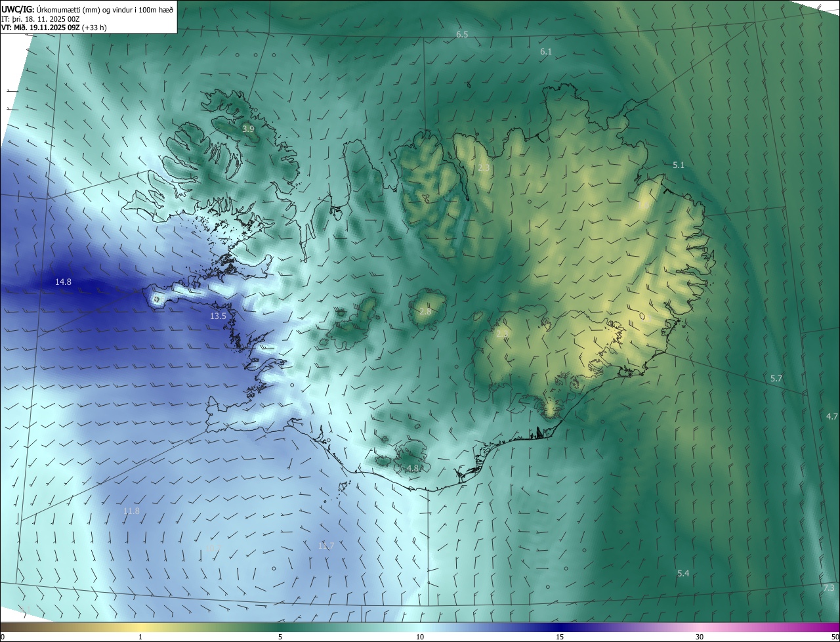This screenshot has height=642, width=840.
Task: Select the 4.7 value label
Action: 832,416
